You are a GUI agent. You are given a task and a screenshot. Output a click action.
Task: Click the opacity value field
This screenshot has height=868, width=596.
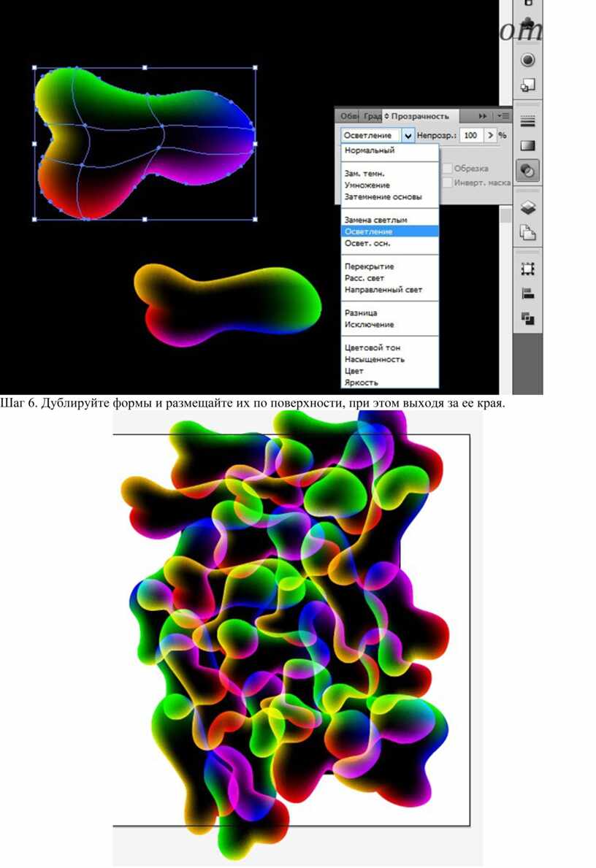coord(471,136)
